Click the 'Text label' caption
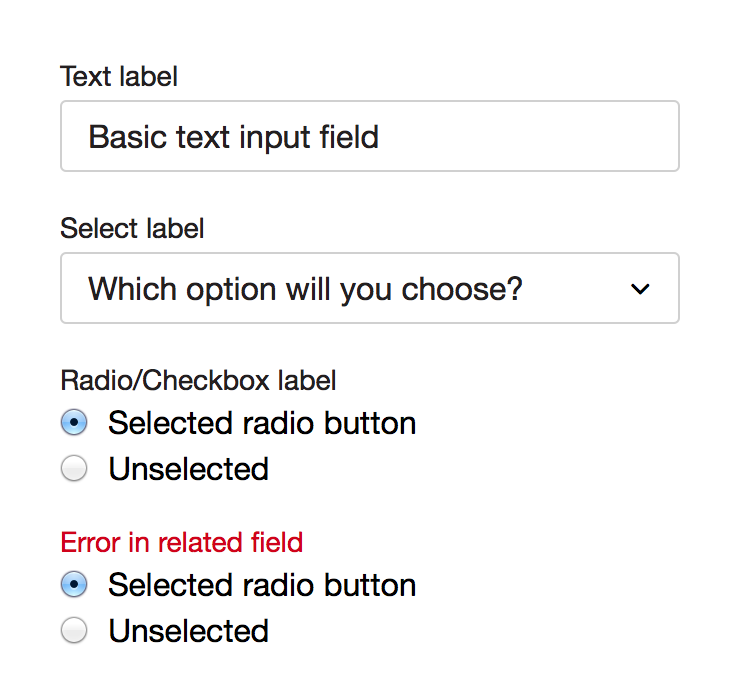This screenshot has width=740, height=686. click(x=119, y=76)
